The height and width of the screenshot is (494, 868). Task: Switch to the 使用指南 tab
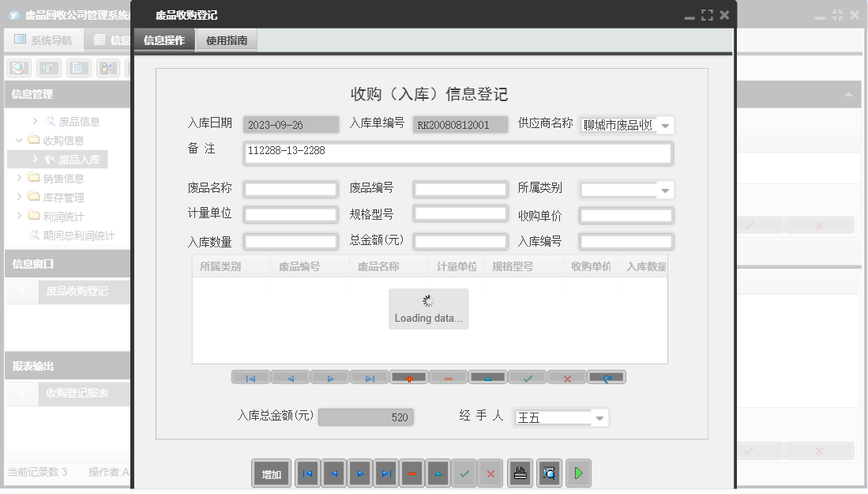click(226, 40)
